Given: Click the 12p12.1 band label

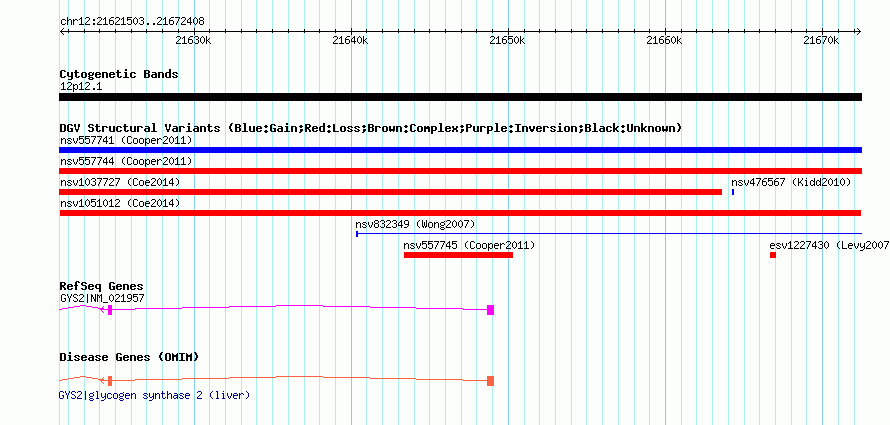Looking at the screenshot, I should tap(81, 87).
